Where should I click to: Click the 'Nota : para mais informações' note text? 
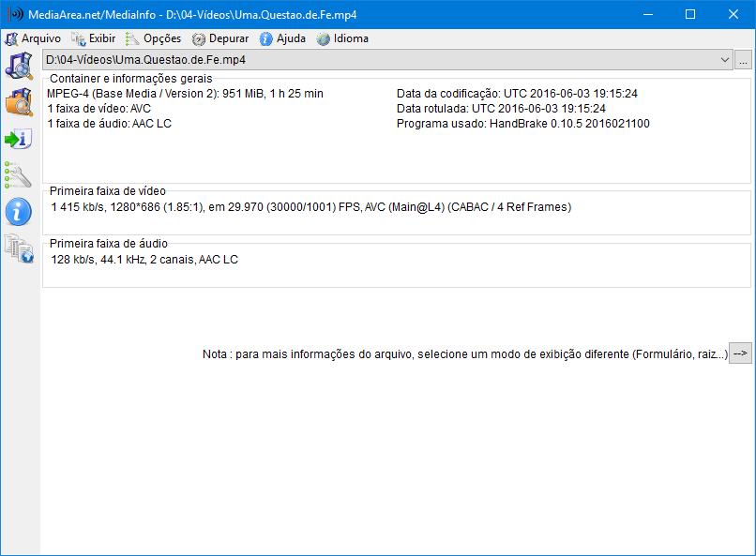465,354
